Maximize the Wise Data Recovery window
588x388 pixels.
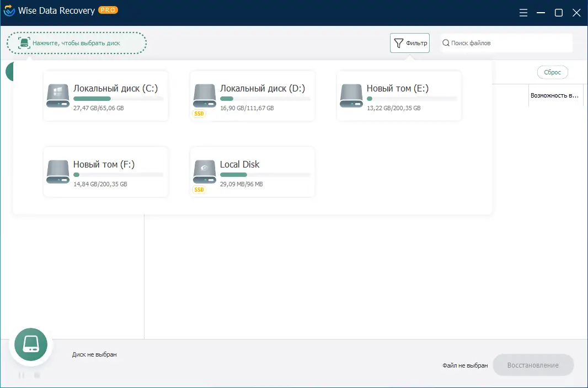(559, 13)
